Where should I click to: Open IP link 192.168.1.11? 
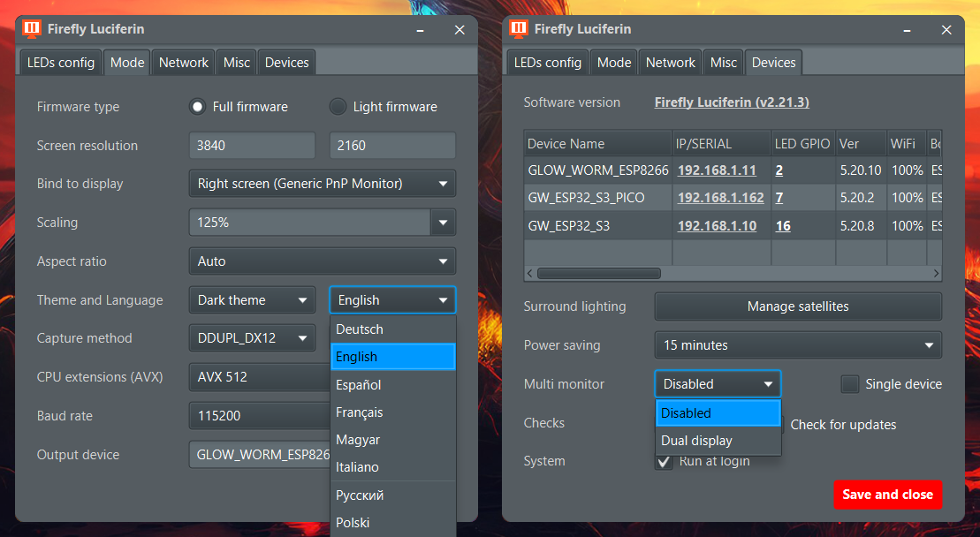point(717,170)
